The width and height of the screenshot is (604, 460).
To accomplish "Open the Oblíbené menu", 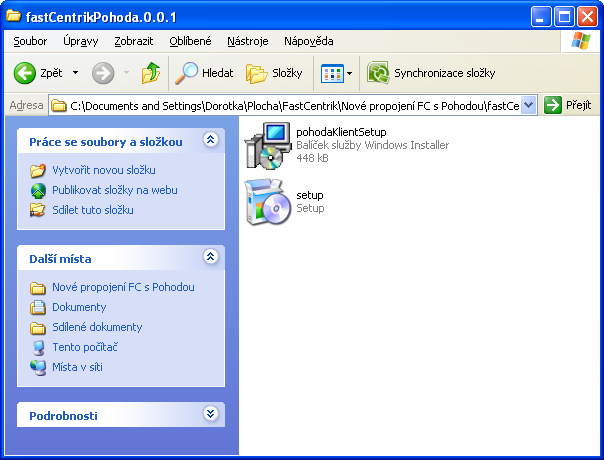I will [x=190, y=41].
